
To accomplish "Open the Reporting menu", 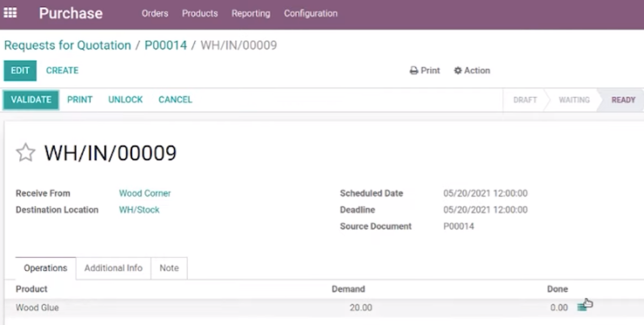I will point(251,14).
